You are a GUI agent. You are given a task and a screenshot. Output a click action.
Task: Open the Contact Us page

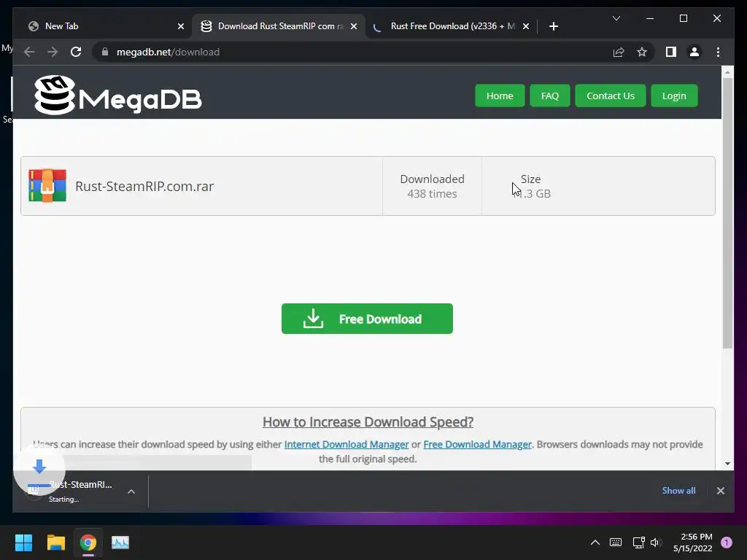(611, 96)
